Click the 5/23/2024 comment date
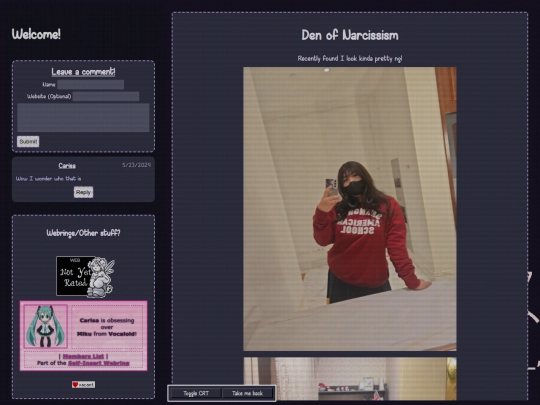 137,165
